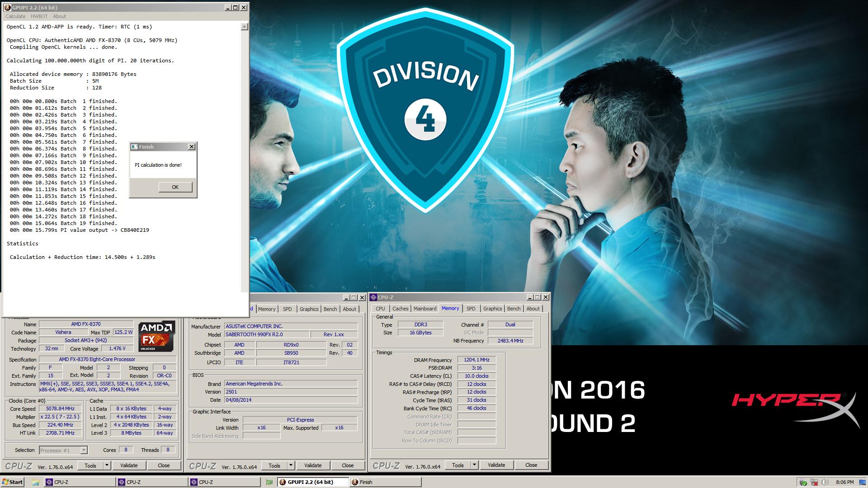Image resolution: width=868 pixels, height=488 pixels.
Task: Open the About menu in GPUPI
Action: coord(60,16)
